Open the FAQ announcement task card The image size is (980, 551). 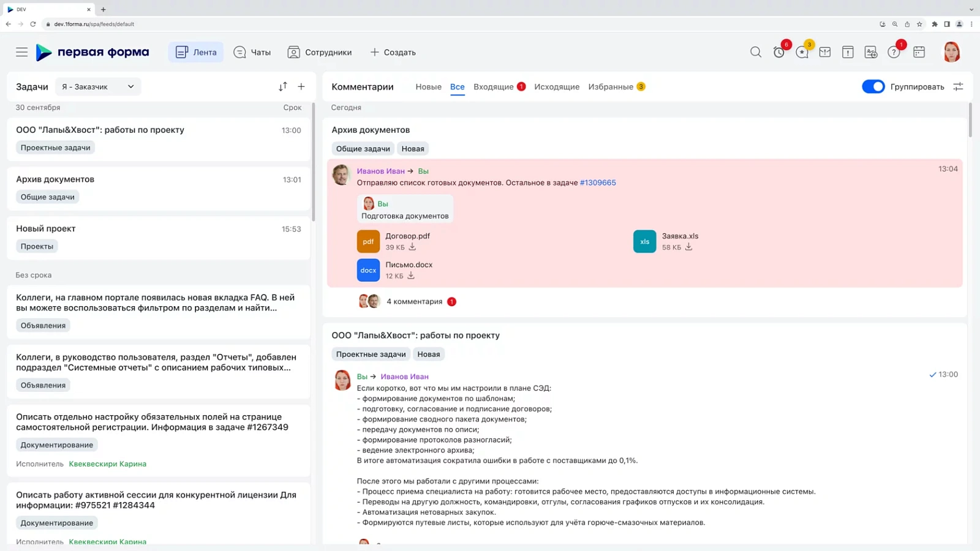(158, 312)
